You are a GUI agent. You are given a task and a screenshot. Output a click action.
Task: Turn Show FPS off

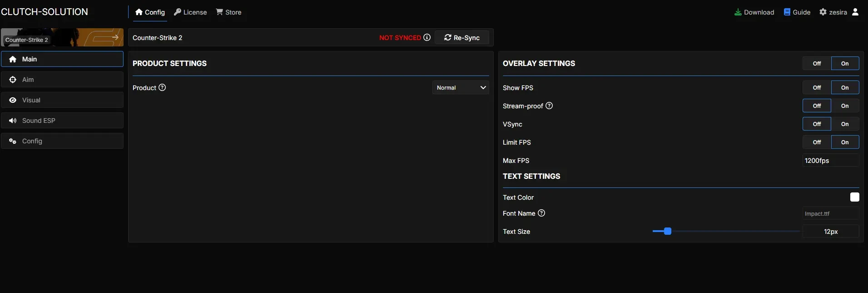[x=817, y=87]
